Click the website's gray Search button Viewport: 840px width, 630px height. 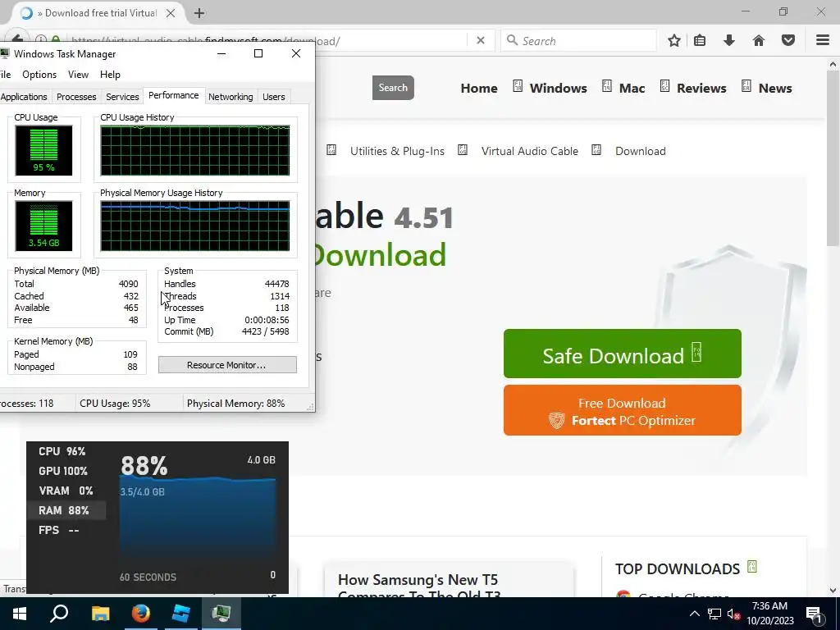coord(393,87)
